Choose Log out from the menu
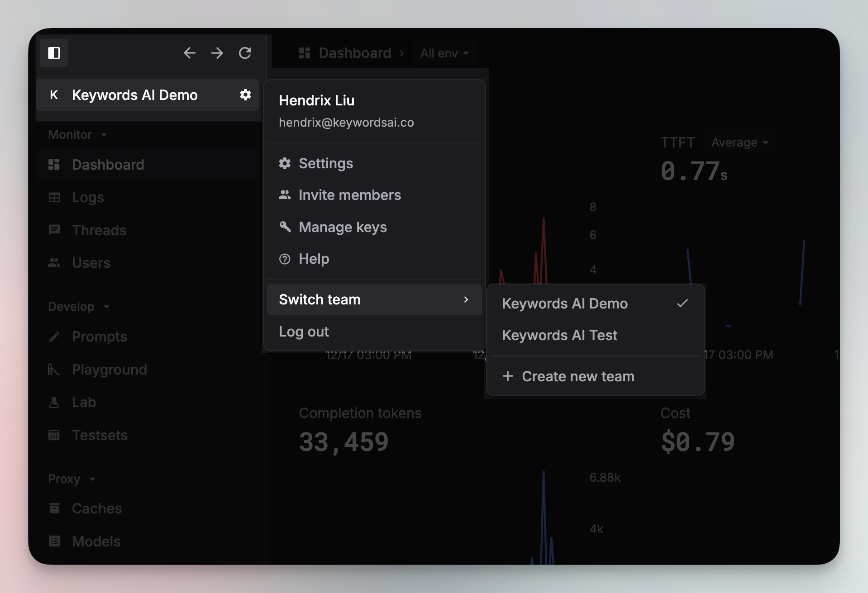The image size is (868, 593). coord(374,332)
